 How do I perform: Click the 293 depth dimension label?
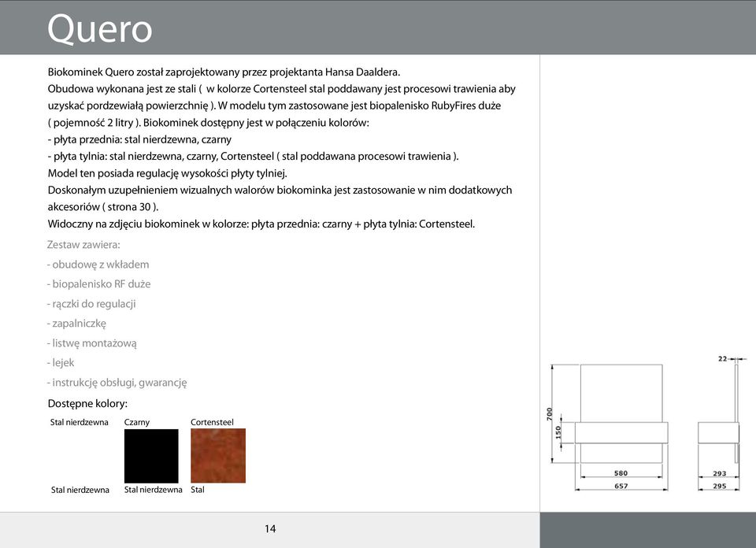[x=719, y=473]
